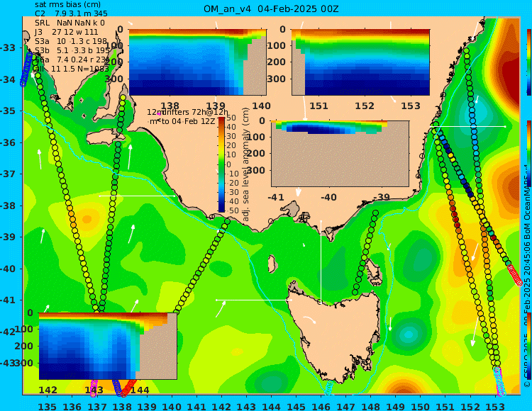
Task: Click the Tasmania landmass on the map
Action: (x=334, y=339)
